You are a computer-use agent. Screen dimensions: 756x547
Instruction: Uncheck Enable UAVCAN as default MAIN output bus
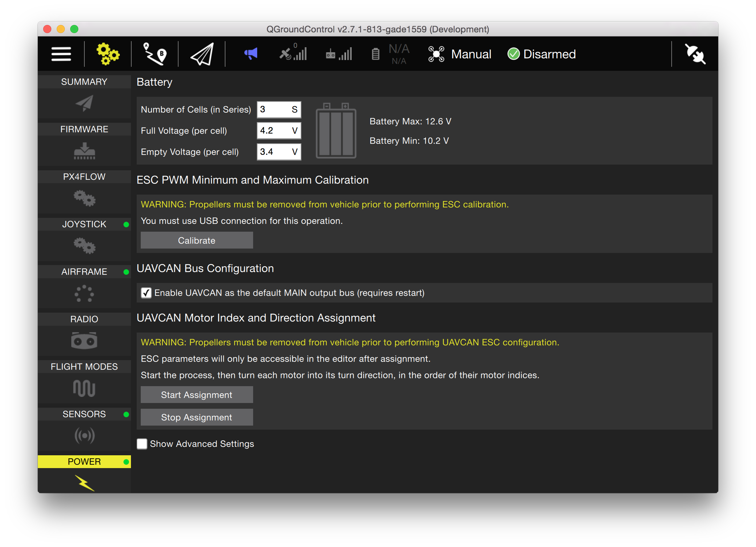point(145,293)
